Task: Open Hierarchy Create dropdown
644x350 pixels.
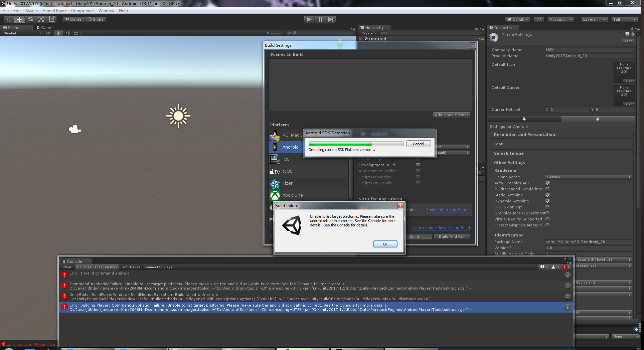Action: point(368,33)
